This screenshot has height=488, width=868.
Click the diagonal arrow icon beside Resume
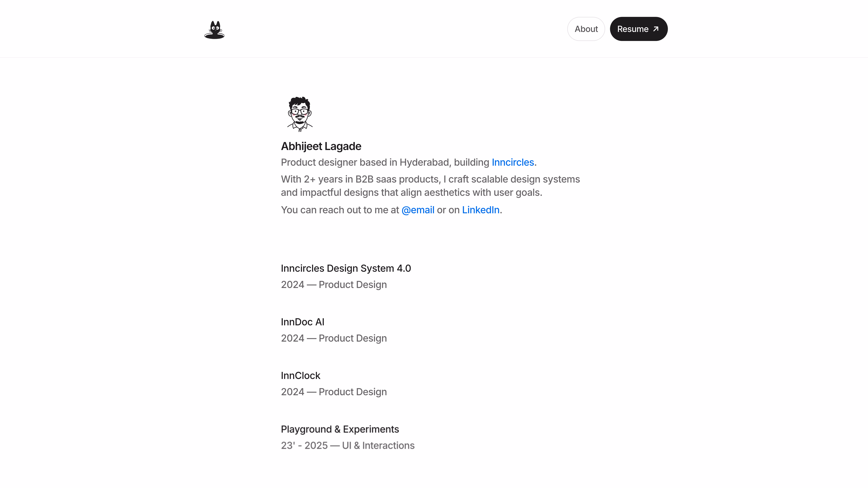(x=656, y=29)
